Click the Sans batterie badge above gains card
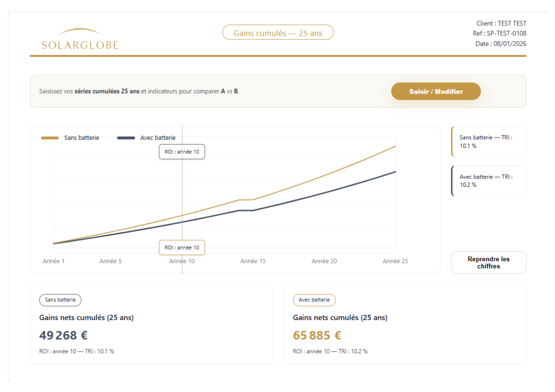This screenshot has height=392, width=555. 60,300
